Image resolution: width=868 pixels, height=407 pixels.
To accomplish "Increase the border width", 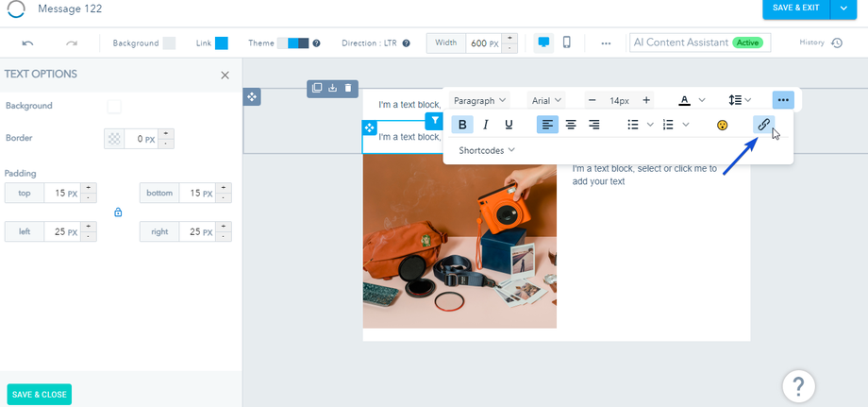I will coord(166,134).
